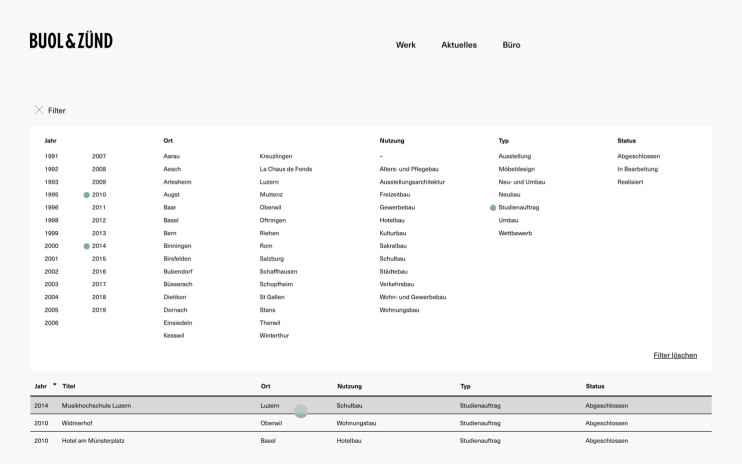The image size is (742, 464).
Task: Deselect the 2010 year filter
Action: [x=98, y=195]
